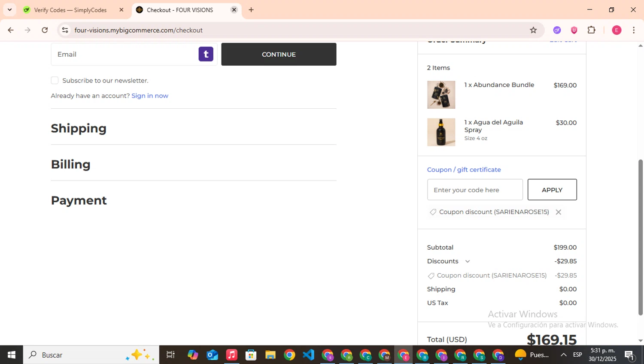Switch to Chrome profile 'M' taskbar icon
Viewport: 644px width, 364px height.
384,355
